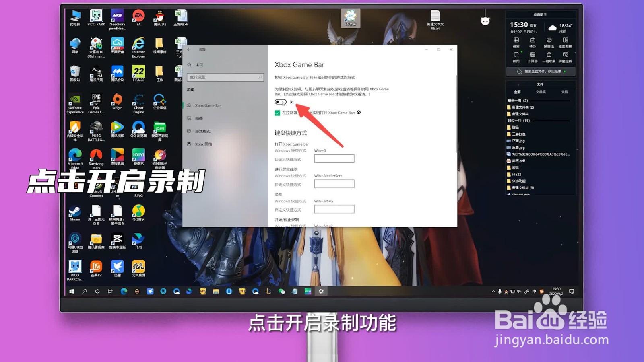Select the 文件夹 tab in files widget
The height and width of the screenshot is (362, 644).
[x=541, y=92]
